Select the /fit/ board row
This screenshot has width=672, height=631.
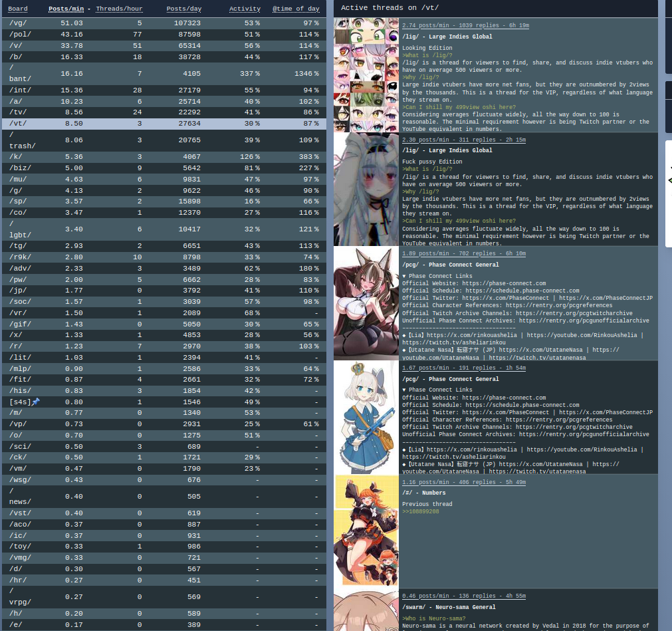(164, 380)
